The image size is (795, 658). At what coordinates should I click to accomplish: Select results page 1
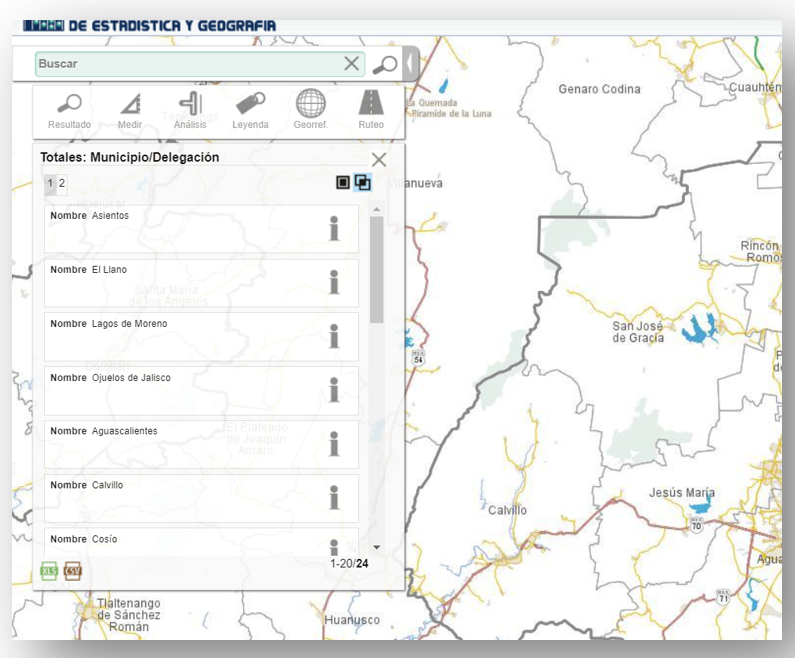coord(50,183)
